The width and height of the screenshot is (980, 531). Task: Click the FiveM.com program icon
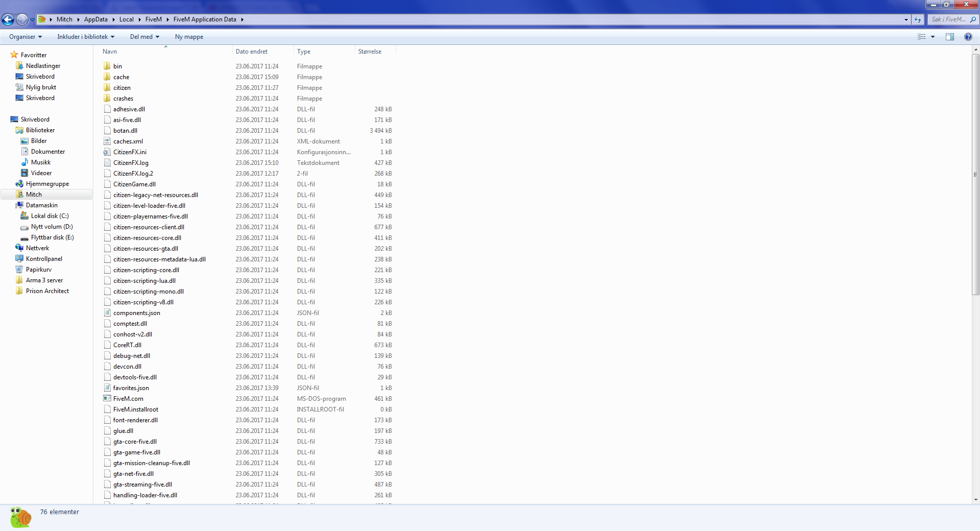pos(107,398)
